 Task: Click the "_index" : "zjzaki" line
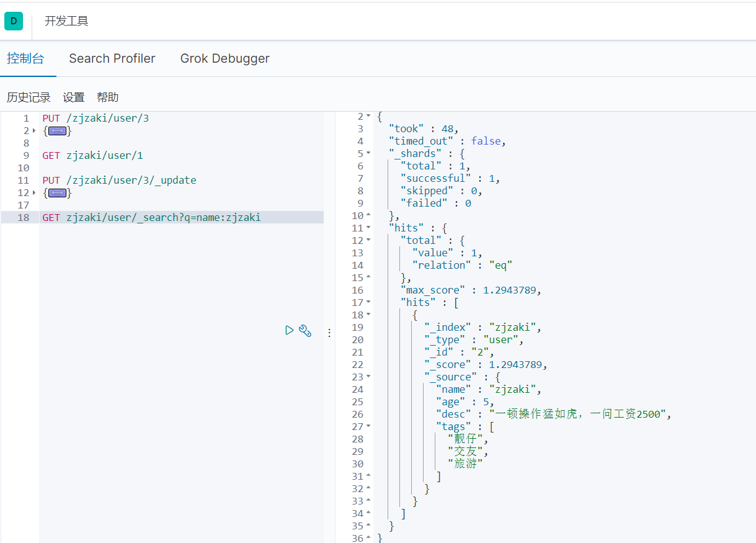483,327
